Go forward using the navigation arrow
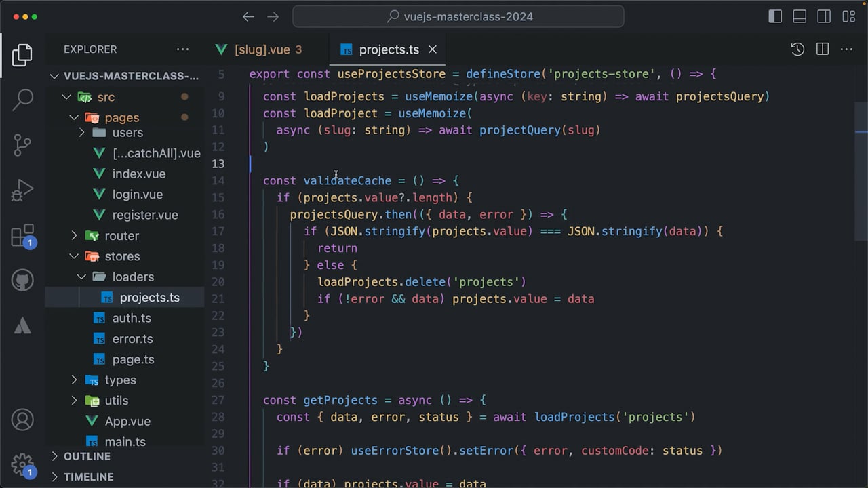868x488 pixels. [x=273, y=17]
